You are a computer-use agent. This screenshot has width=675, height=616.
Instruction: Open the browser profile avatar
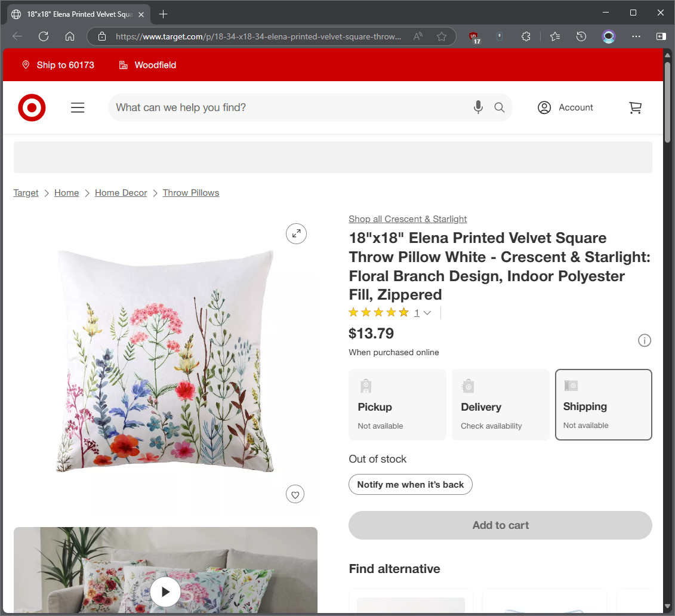point(608,36)
